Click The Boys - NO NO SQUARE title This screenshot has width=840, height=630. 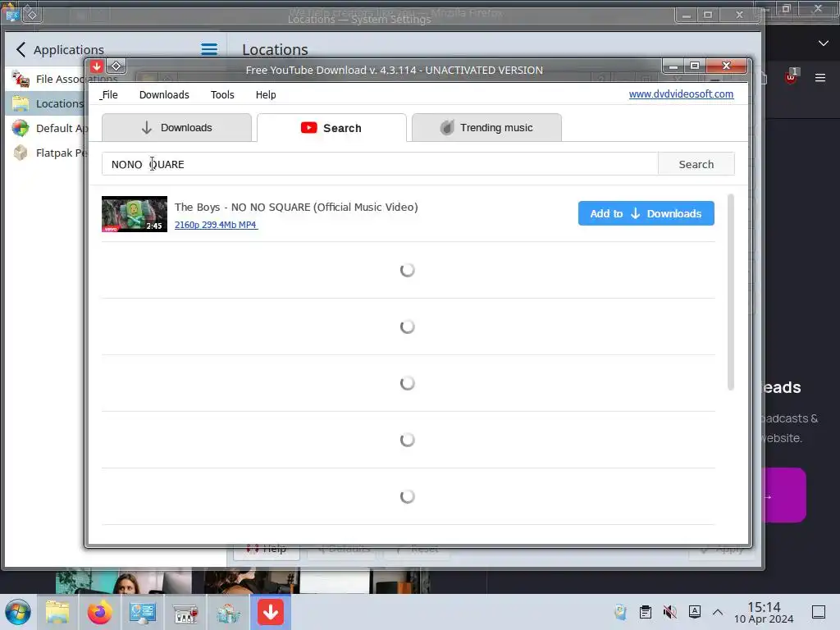click(296, 207)
